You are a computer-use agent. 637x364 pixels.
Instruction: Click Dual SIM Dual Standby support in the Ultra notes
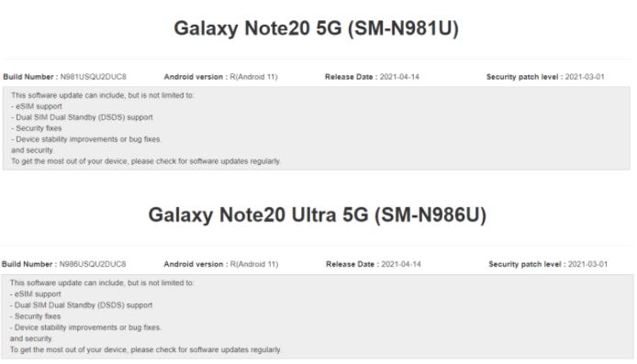pos(82,305)
